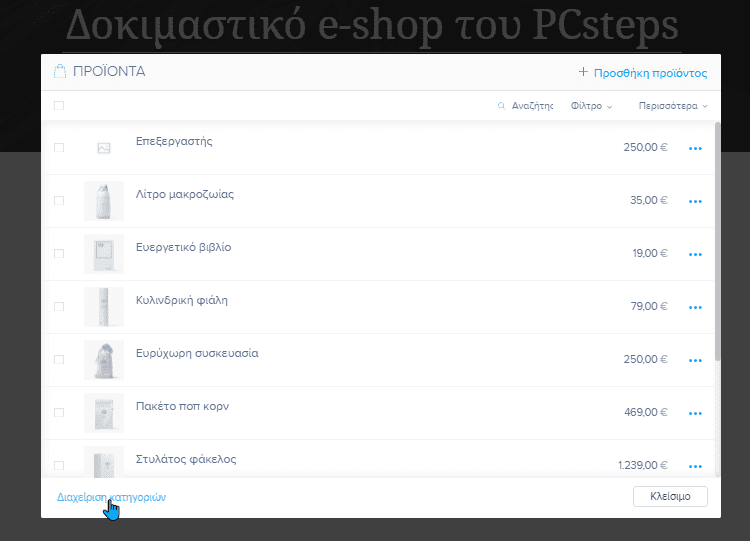The height and width of the screenshot is (541, 750).
Task: Click the Ευεργετικό βιβλίο product thumbnail
Action: pyautogui.click(x=104, y=254)
